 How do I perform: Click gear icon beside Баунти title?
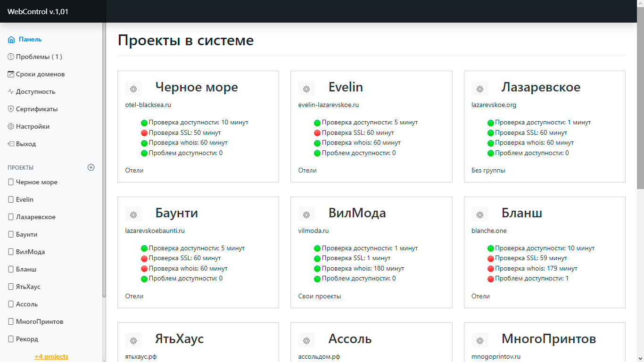tap(133, 214)
